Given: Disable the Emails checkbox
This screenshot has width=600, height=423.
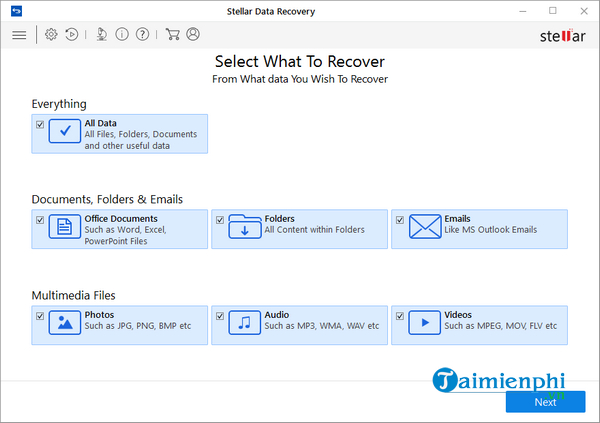Looking at the screenshot, I should (x=399, y=220).
